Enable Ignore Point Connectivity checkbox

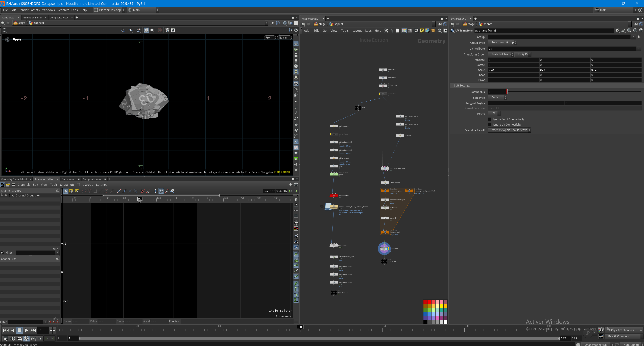click(489, 119)
